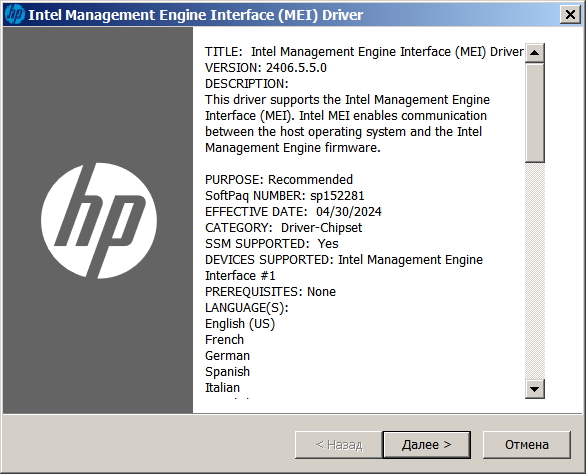Click the scrollbar up arrow
This screenshot has height=474, width=586.
(x=534, y=53)
